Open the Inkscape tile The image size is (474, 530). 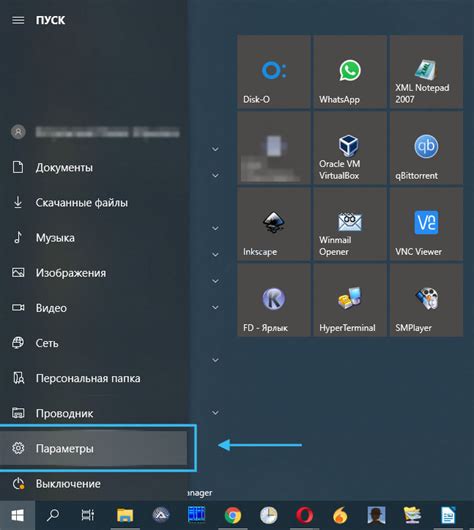pos(274,224)
